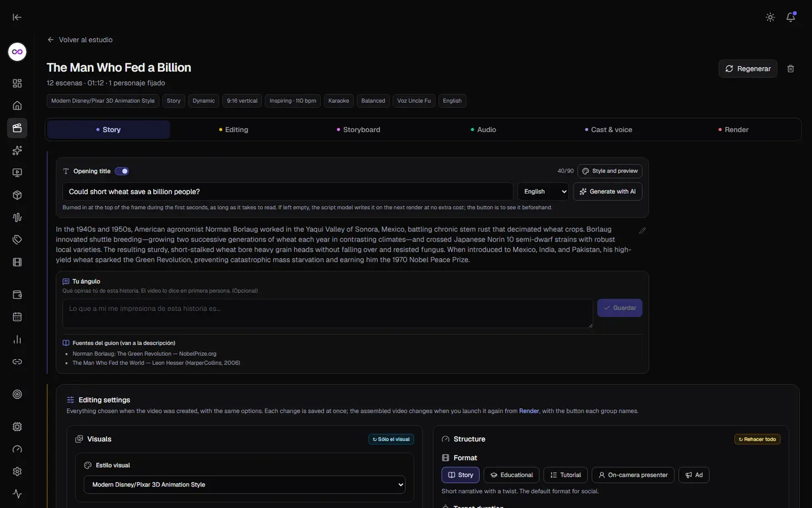Open the English language dropdown
The image size is (812, 508).
[x=544, y=192]
